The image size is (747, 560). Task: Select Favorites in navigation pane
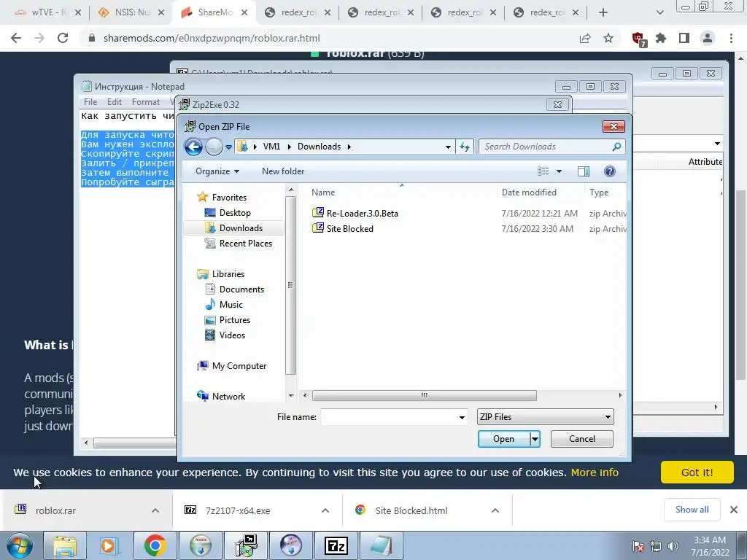(x=229, y=197)
